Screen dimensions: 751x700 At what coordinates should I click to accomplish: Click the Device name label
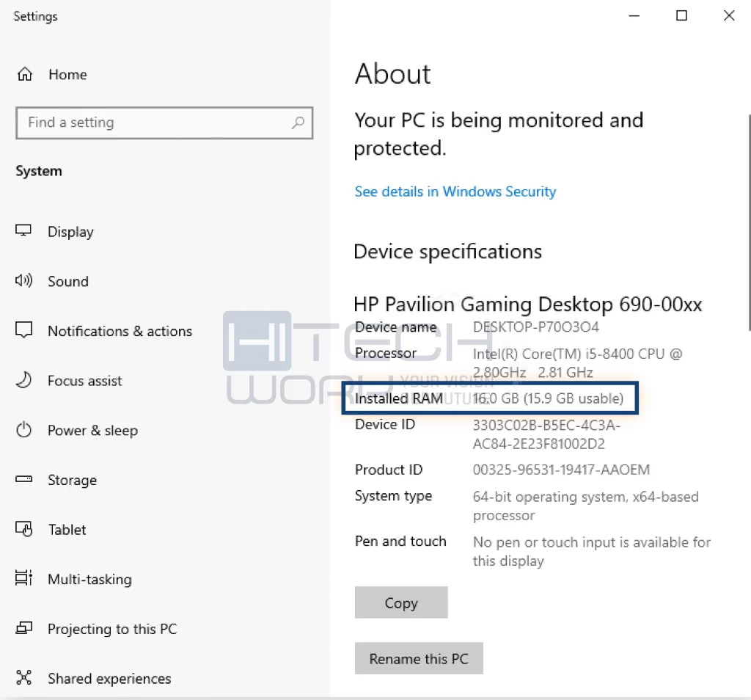pyautogui.click(x=395, y=327)
